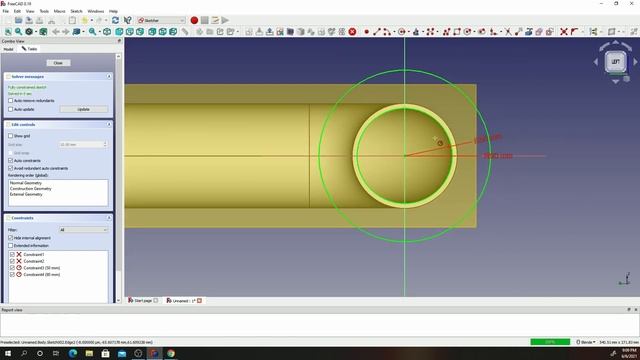
Task: Click the red Leave sketch icon
Action: click(352, 32)
